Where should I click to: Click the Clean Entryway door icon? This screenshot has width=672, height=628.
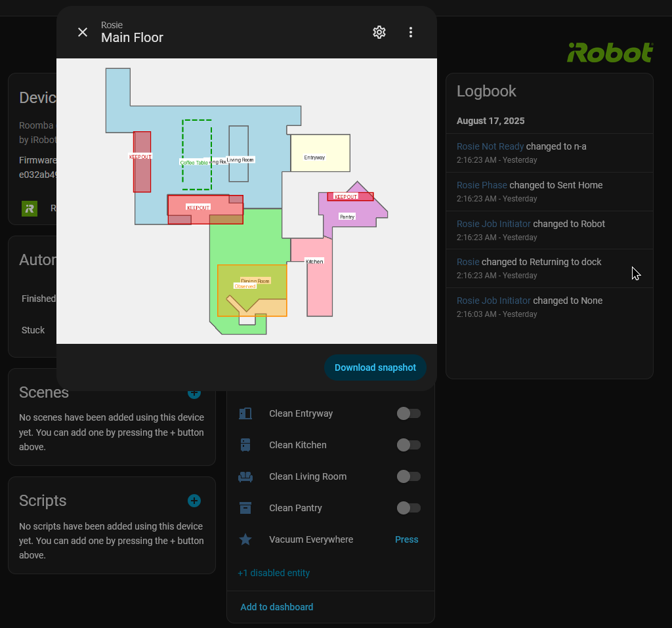point(245,413)
